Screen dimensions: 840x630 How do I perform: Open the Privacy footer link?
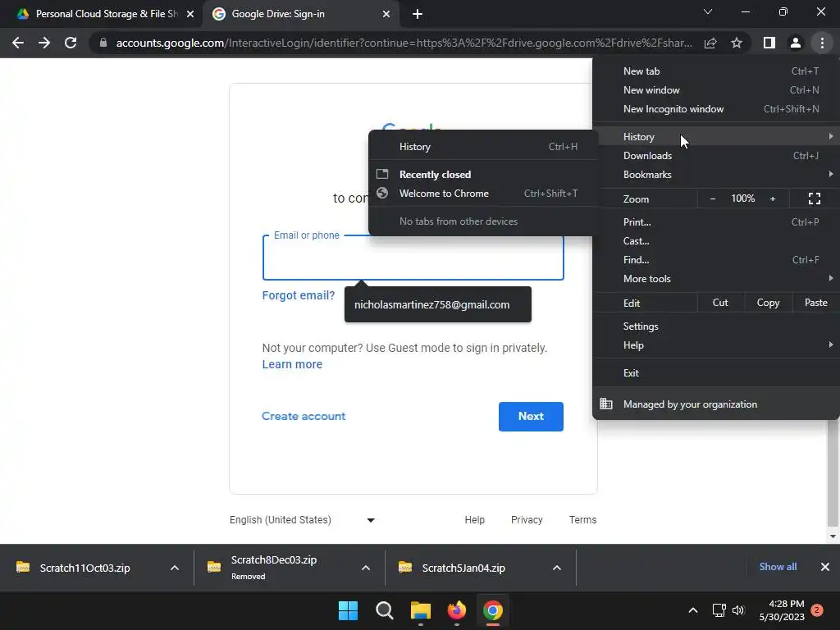527,520
